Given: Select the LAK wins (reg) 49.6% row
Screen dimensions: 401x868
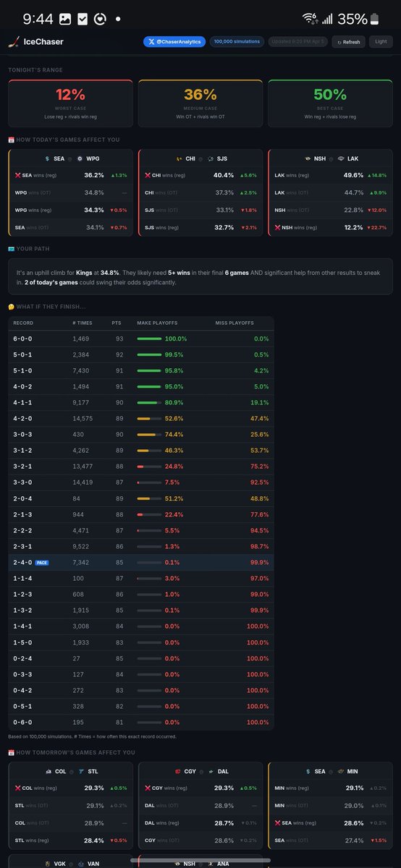Looking at the screenshot, I should coord(331,175).
